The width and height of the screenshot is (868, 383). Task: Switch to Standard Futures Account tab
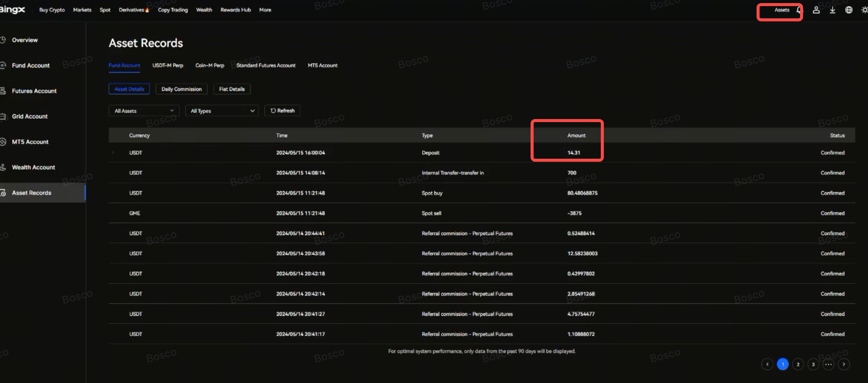(266, 66)
